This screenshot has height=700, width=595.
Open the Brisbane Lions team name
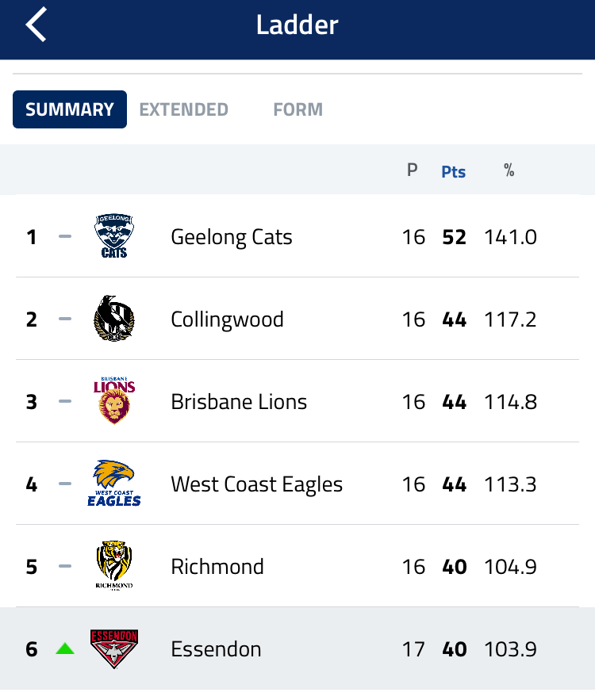point(239,401)
